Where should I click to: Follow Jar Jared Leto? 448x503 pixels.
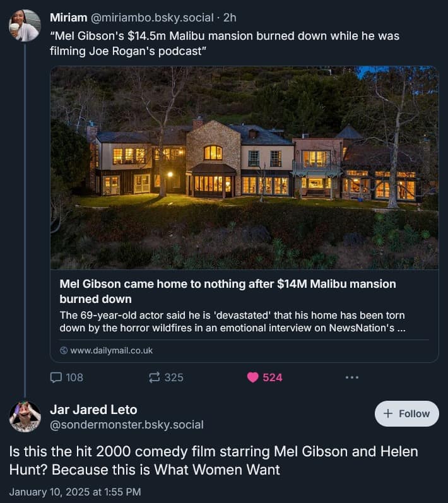coord(407,413)
